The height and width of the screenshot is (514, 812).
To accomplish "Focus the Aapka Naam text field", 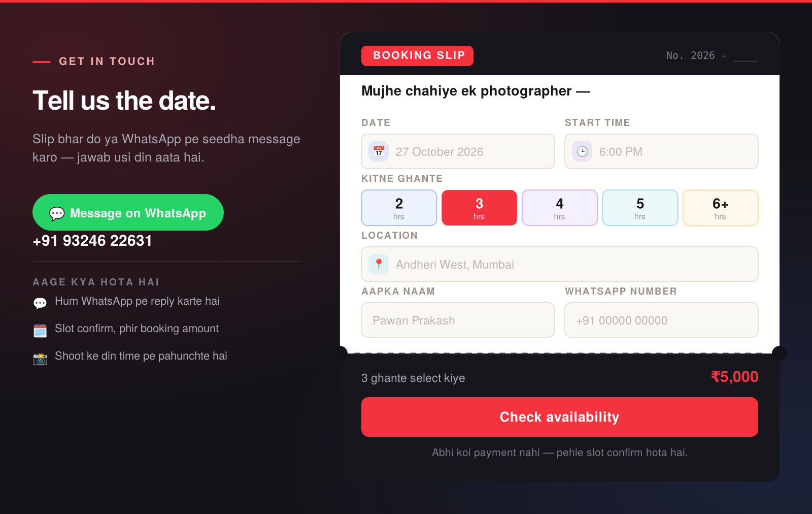I will pyautogui.click(x=458, y=320).
